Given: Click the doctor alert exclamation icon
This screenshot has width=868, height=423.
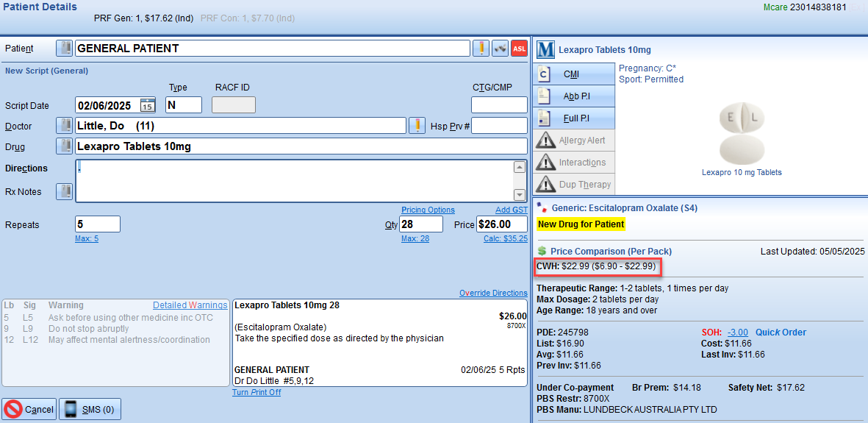Looking at the screenshot, I should [x=416, y=126].
